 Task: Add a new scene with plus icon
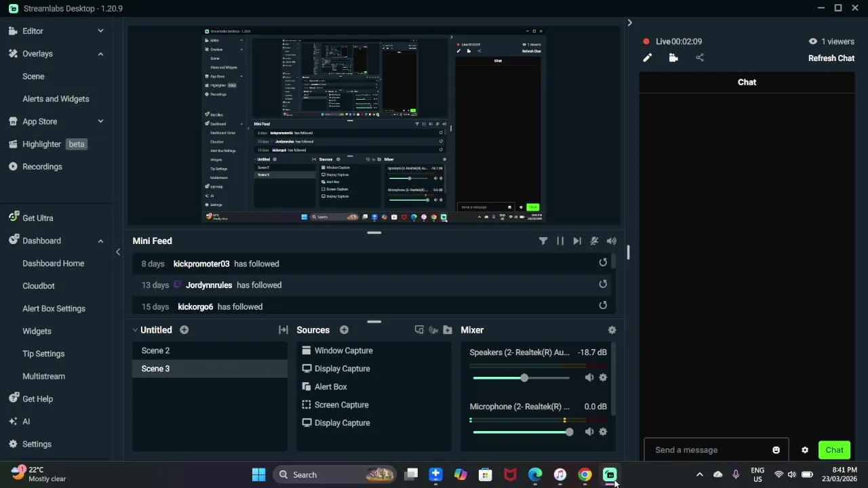184,330
